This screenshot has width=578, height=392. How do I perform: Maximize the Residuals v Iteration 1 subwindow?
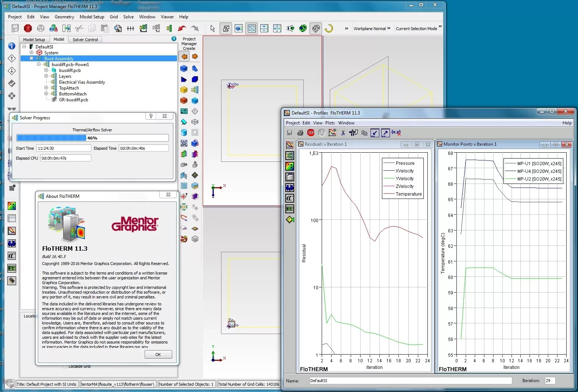pos(417,145)
